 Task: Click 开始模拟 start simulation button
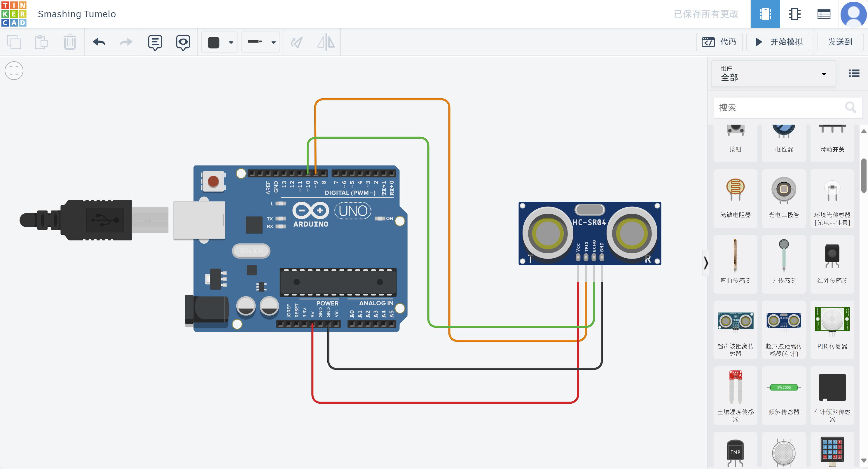click(778, 42)
